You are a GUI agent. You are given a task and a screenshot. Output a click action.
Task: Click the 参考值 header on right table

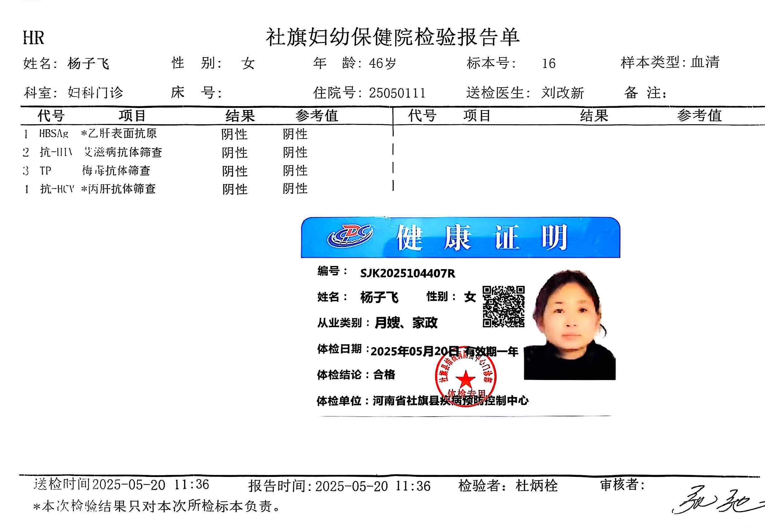point(699,116)
